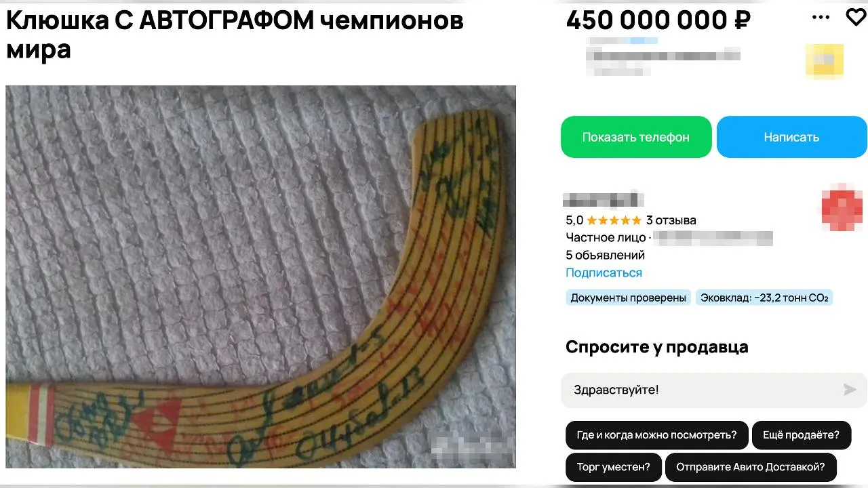This screenshot has width=868, height=488.
Task: Select quick reply 'Торг уместен?'
Action: 614,467
